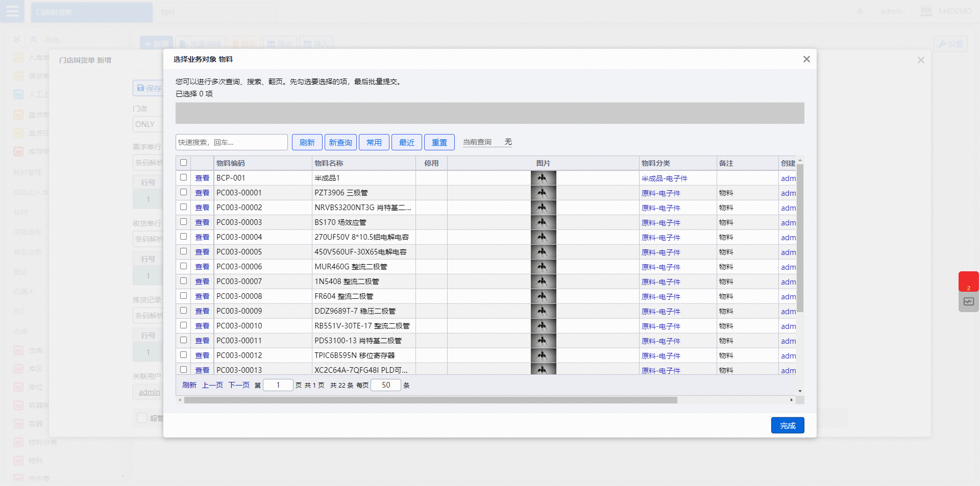980x486 pixels.
Task: Click cell text PC003-00009
Action: 239,311
